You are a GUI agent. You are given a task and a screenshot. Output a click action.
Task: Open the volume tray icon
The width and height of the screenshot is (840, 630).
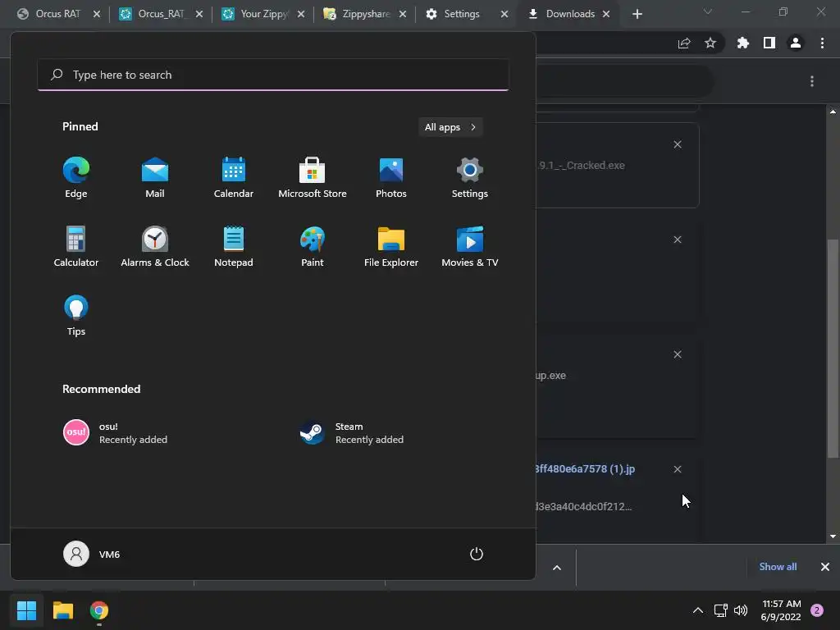click(x=741, y=610)
